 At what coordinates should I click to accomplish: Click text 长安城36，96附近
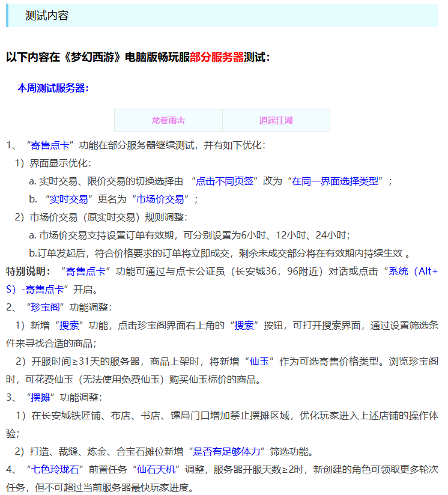click(277, 271)
